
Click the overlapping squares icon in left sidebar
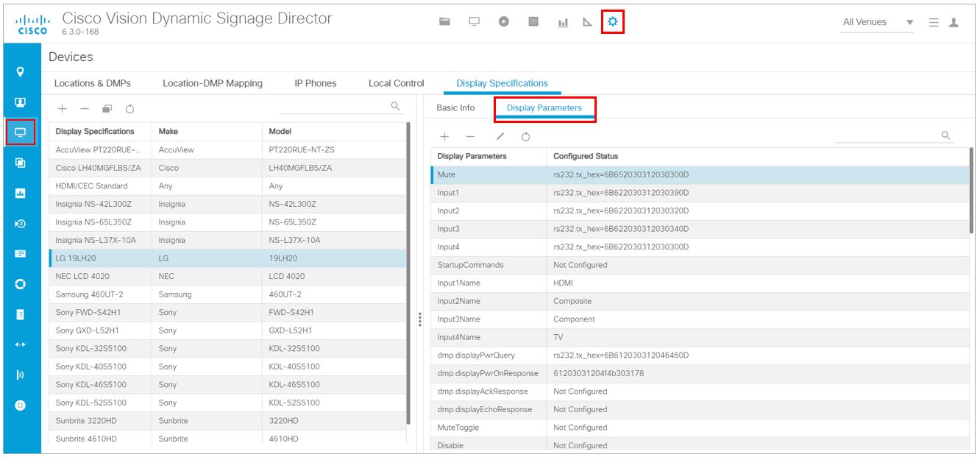coord(21,163)
